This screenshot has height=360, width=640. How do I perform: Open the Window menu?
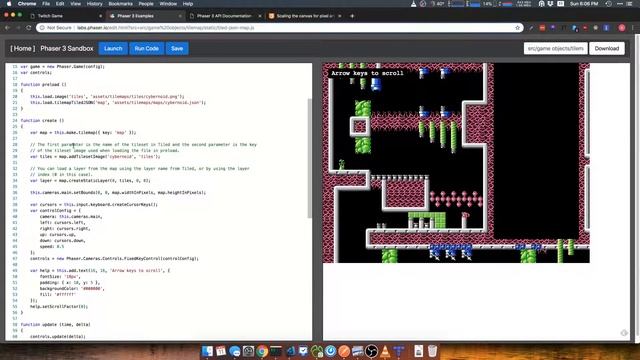click(168, 4)
